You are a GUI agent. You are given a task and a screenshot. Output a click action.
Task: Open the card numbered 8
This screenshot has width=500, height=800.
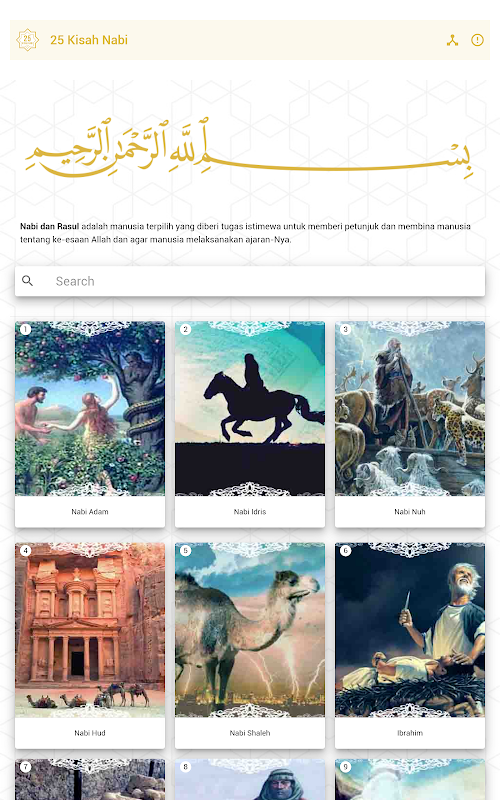click(250, 780)
